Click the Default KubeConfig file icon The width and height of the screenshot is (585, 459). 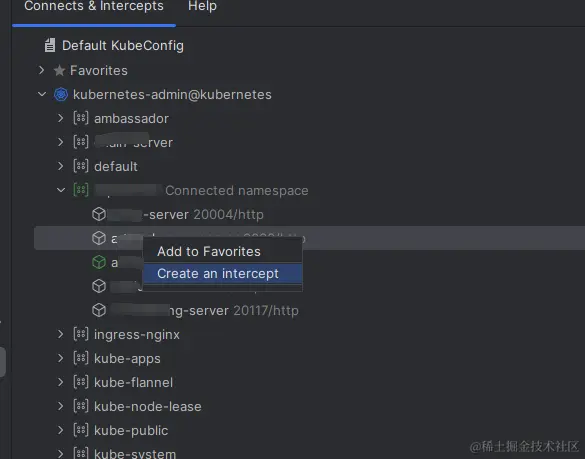50,46
